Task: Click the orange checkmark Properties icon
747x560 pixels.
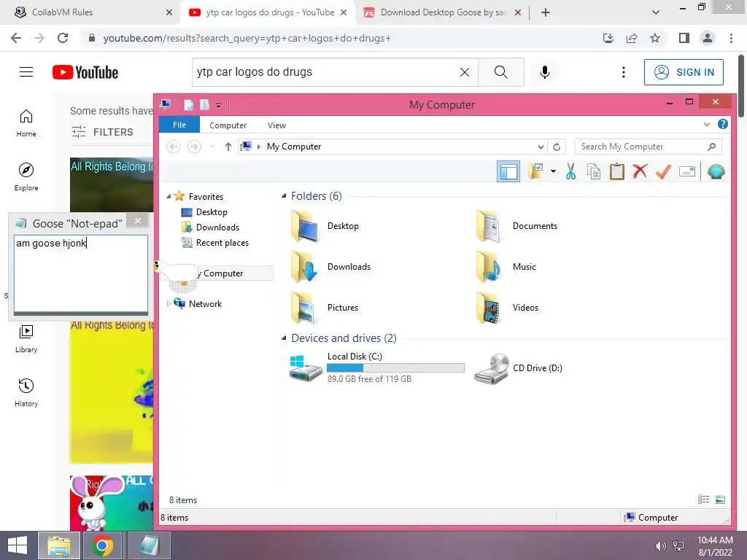Action: 663,171
